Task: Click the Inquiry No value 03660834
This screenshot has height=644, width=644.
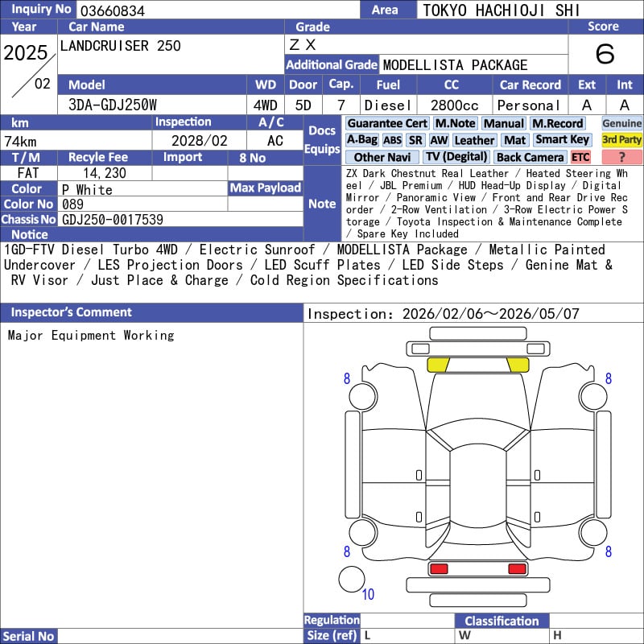Action: pos(112,10)
